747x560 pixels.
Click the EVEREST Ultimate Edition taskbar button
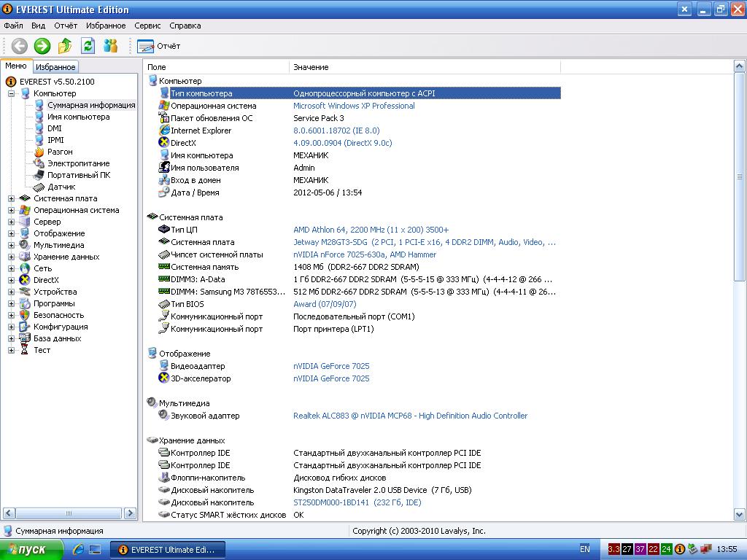167,550
